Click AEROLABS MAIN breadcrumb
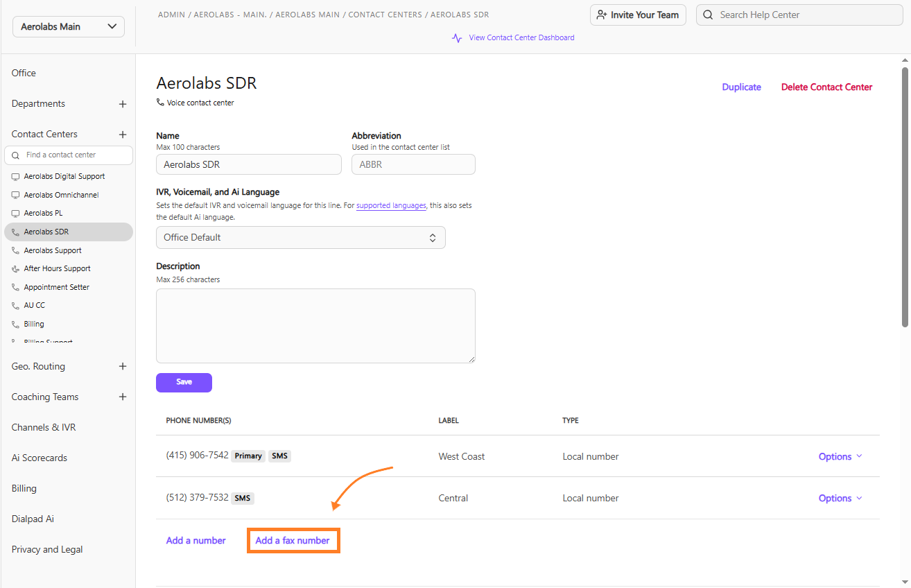Image resolution: width=911 pixels, height=588 pixels. pyautogui.click(x=309, y=15)
